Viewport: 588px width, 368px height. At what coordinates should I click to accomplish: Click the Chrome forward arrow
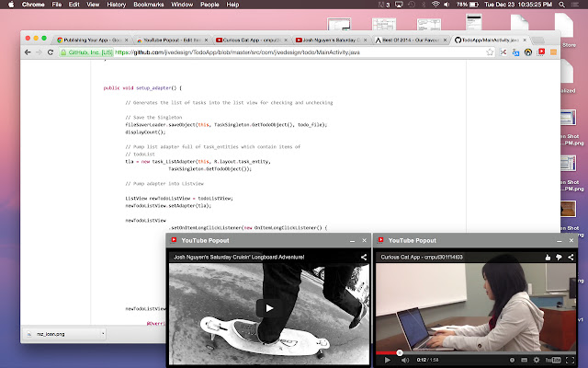39,52
